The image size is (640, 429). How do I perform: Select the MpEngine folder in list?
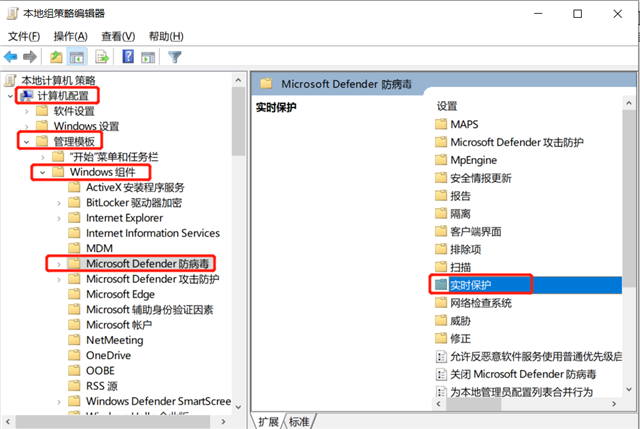click(x=473, y=160)
